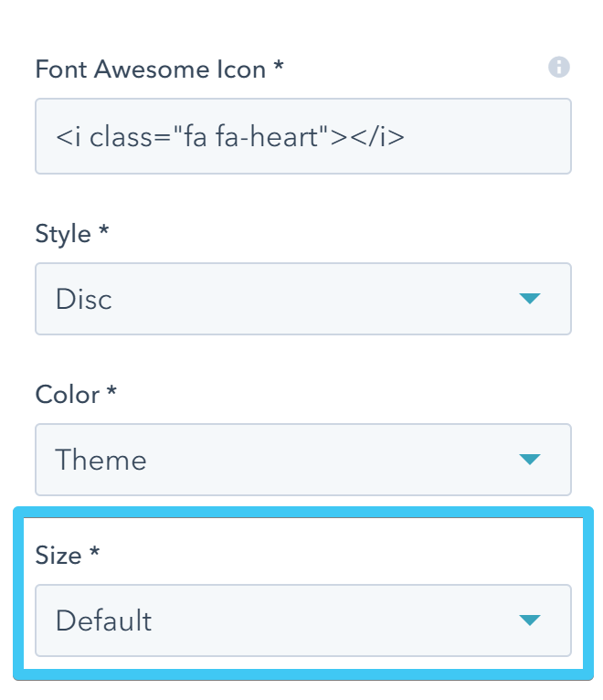The height and width of the screenshot is (700, 603).
Task: Click the required asterisk next to Size
Action: (x=94, y=553)
